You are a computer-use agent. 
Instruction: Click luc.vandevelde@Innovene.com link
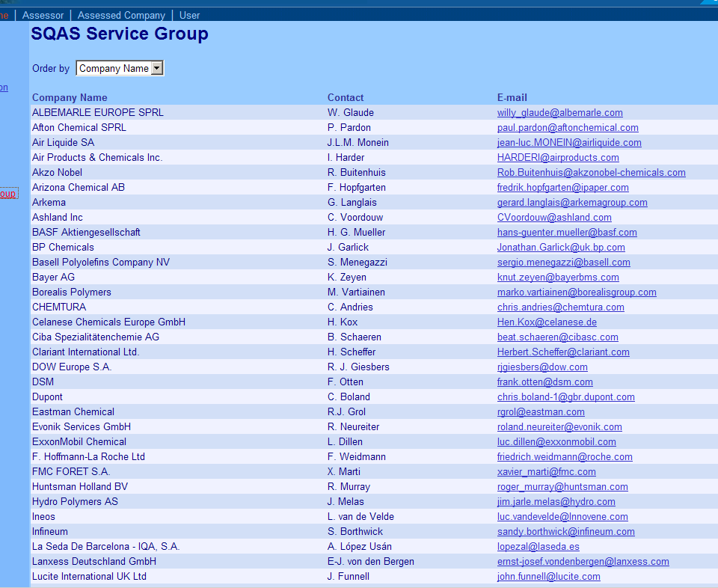pyautogui.click(x=562, y=517)
